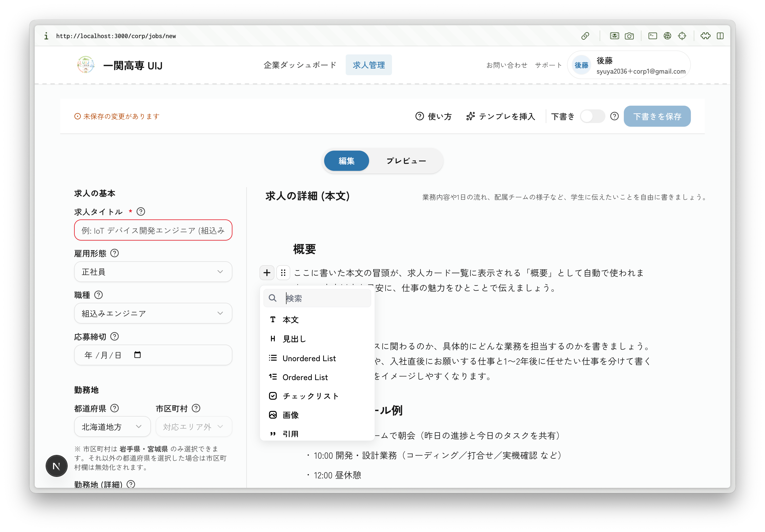The image size is (765, 532).
Task: Open the terminal console icon in toolbar
Action: click(652, 36)
